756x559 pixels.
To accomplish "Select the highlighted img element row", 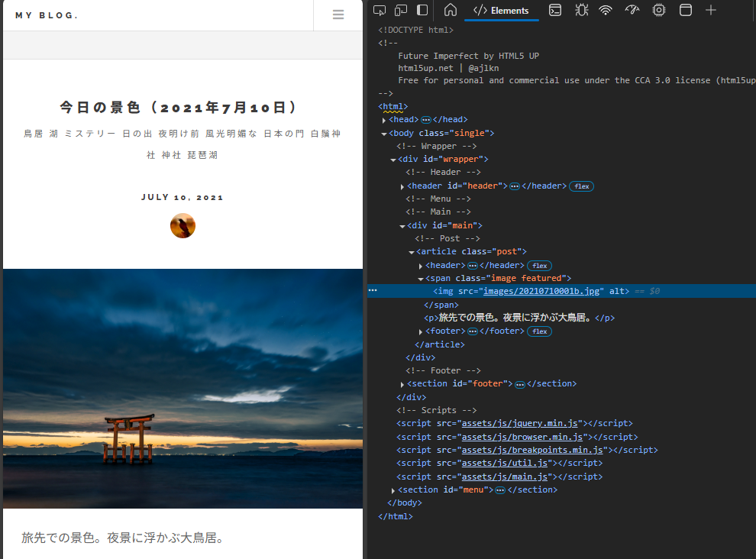I will 562,291.
